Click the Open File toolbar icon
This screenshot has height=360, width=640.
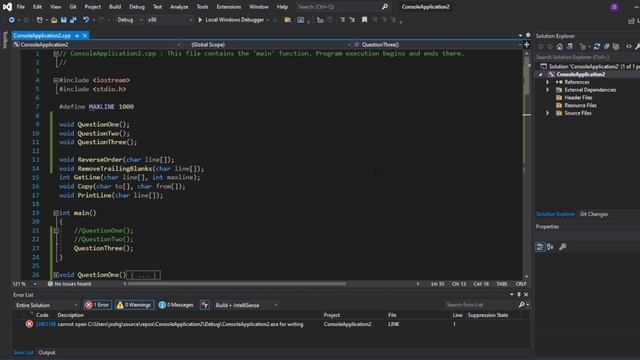pos(54,20)
